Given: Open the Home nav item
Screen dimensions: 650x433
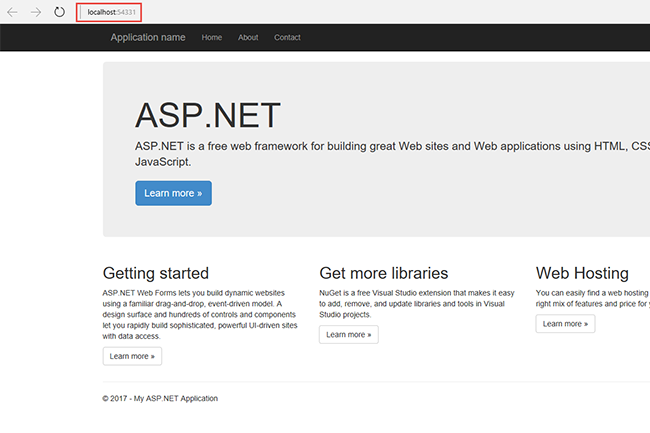Looking at the screenshot, I should (x=212, y=37).
